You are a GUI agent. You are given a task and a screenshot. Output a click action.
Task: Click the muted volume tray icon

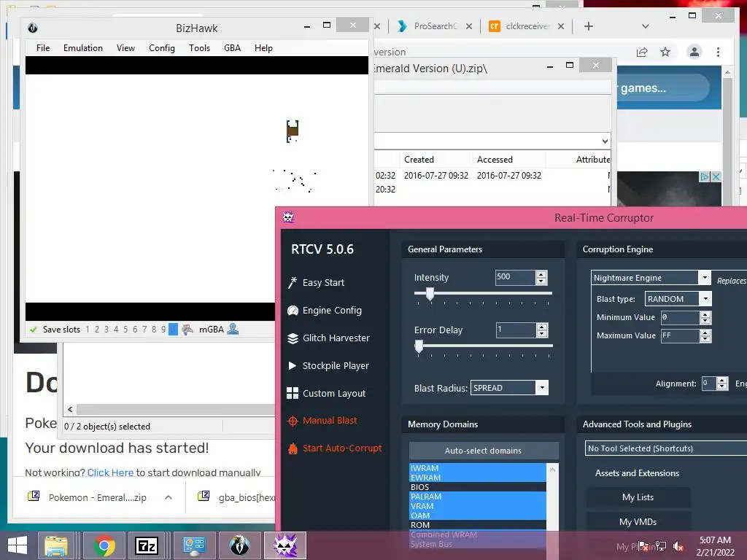click(x=678, y=546)
